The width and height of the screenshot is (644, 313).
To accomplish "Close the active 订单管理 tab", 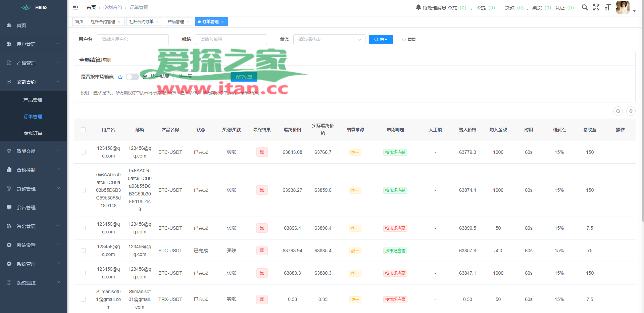I will click(x=222, y=22).
